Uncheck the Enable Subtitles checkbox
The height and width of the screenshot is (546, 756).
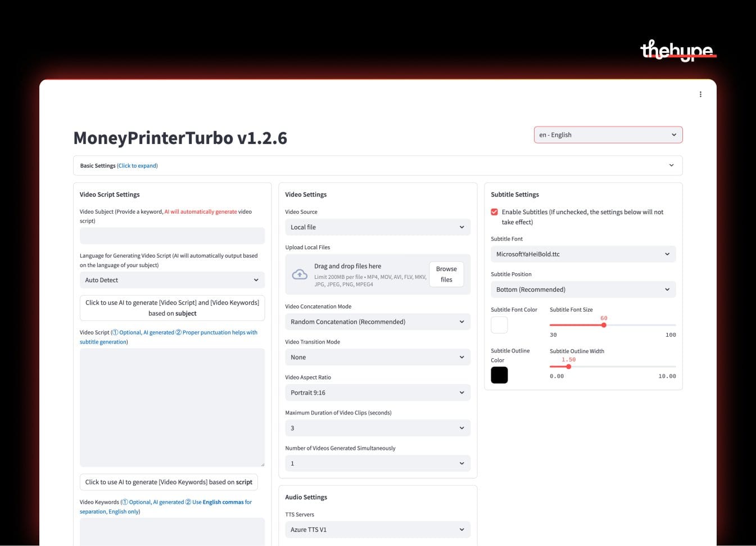coord(495,212)
